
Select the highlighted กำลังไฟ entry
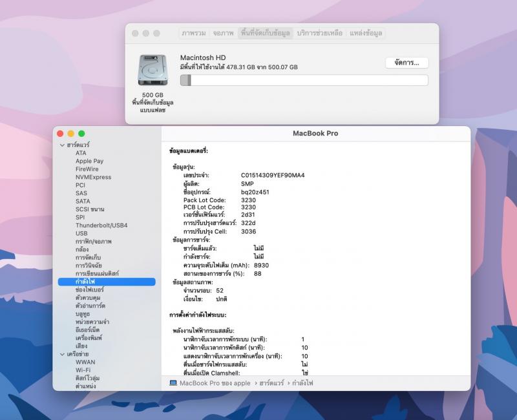pos(107,282)
